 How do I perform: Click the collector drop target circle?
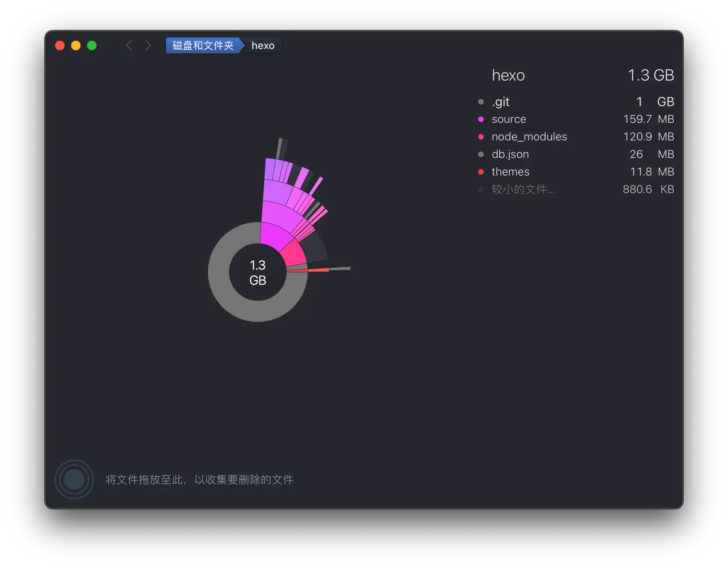pos(74,479)
